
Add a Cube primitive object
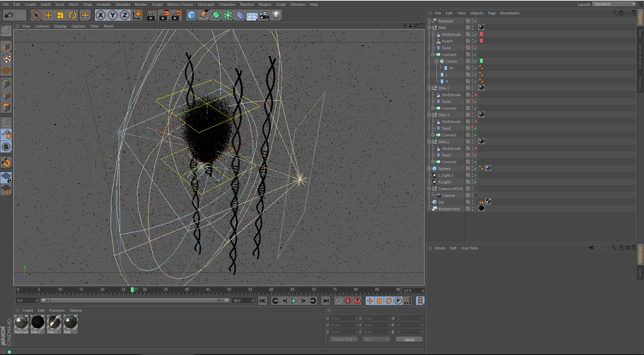pos(192,15)
